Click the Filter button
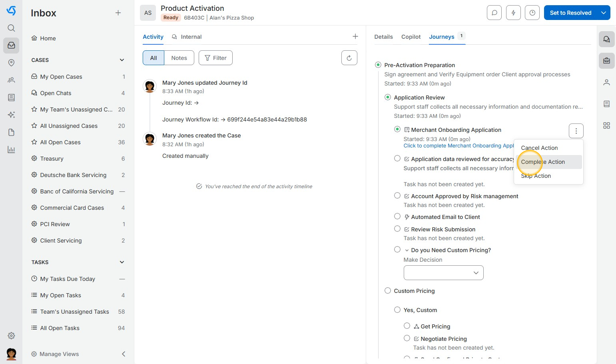This screenshot has height=364, width=616. pyautogui.click(x=215, y=58)
